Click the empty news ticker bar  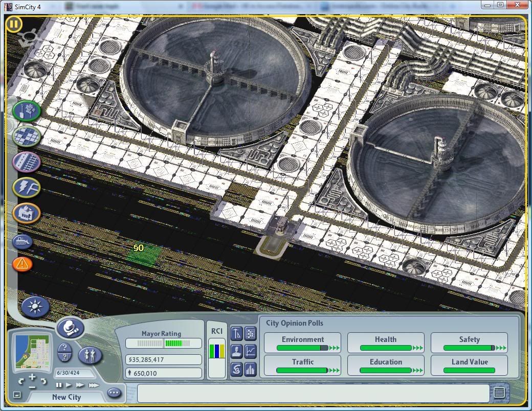click(x=313, y=393)
